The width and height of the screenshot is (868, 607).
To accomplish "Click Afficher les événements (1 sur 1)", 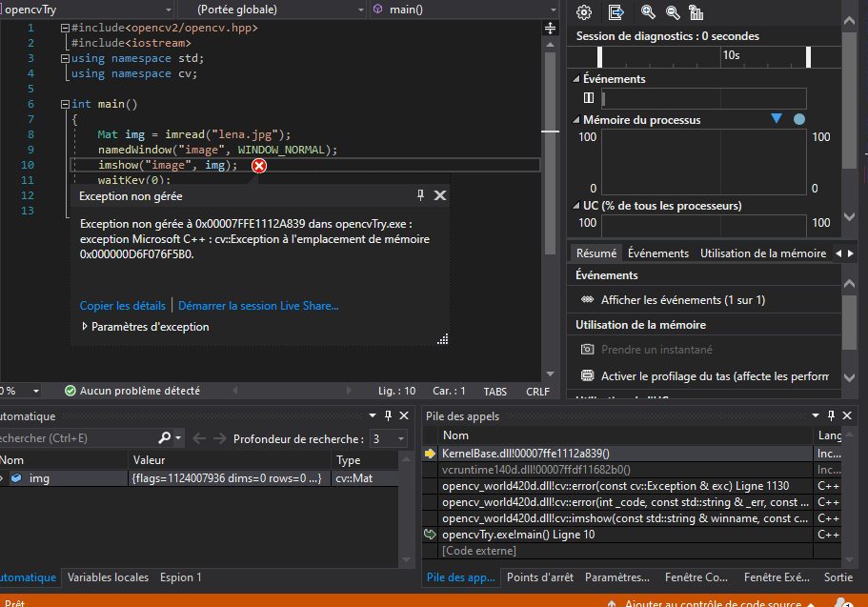I will click(683, 299).
